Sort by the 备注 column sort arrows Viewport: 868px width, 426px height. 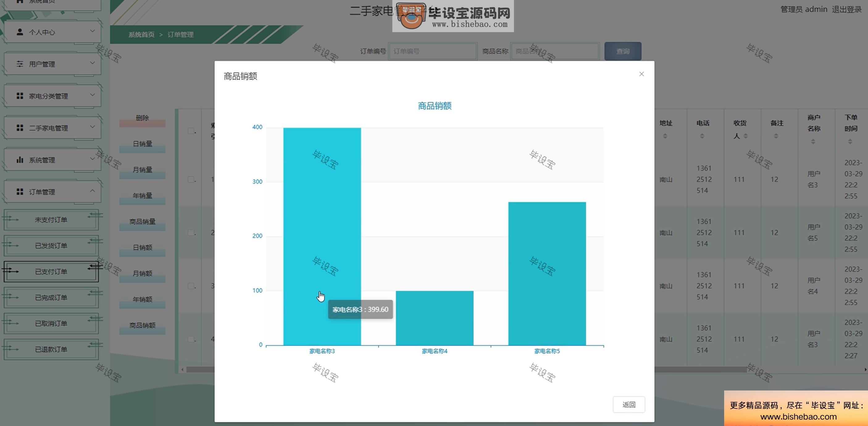pyautogui.click(x=776, y=136)
